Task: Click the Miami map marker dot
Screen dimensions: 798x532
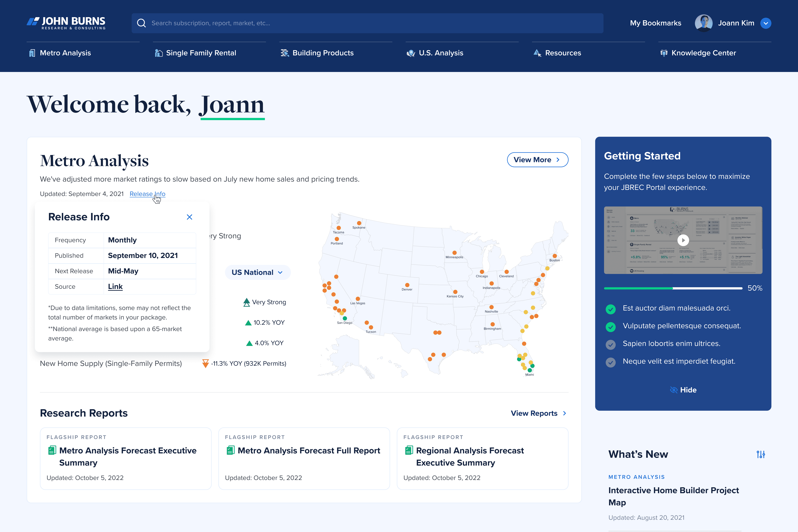Action: tap(530, 370)
